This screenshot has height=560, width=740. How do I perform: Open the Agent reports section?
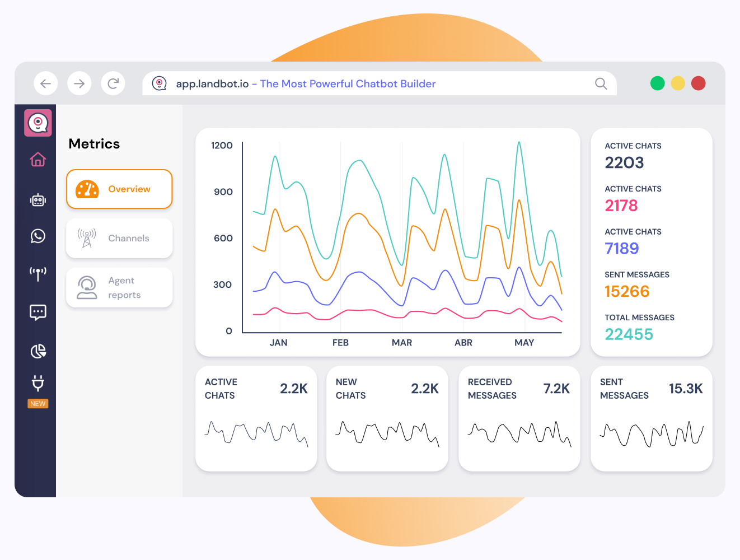pyautogui.click(x=119, y=288)
